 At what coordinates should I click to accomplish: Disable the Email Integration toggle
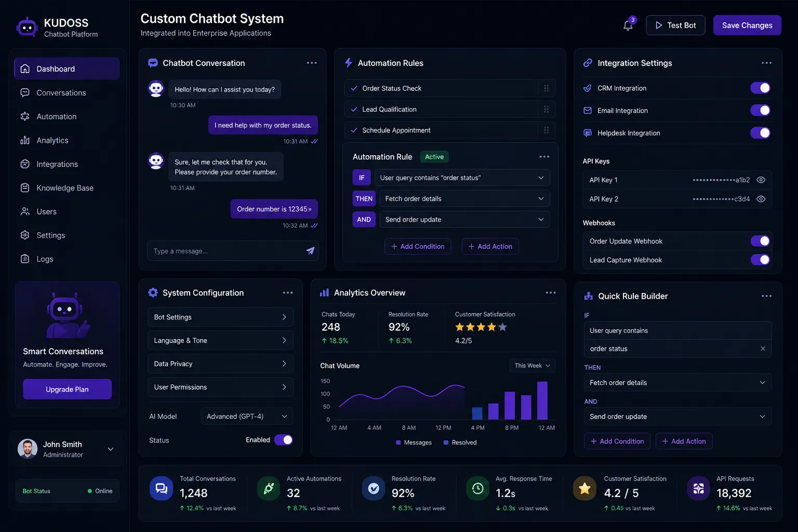(760, 110)
